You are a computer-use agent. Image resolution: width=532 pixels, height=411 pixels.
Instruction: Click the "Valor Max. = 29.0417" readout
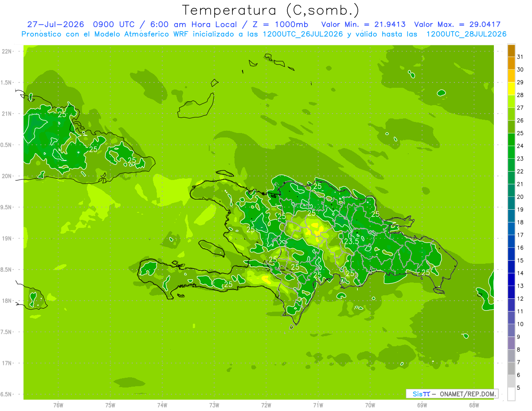click(x=458, y=24)
